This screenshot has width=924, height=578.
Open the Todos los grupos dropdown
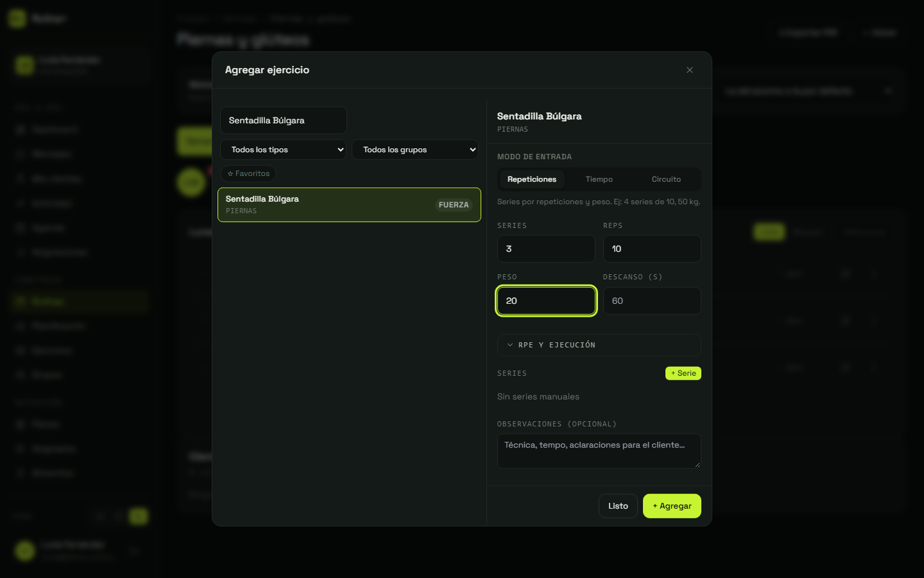click(x=415, y=150)
